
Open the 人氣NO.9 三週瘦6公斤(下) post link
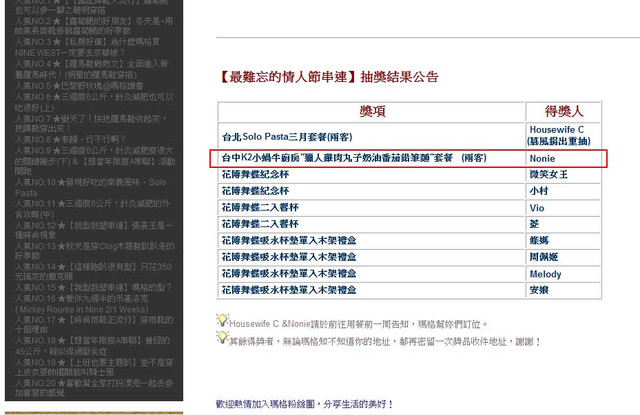click(x=95, y=161)
